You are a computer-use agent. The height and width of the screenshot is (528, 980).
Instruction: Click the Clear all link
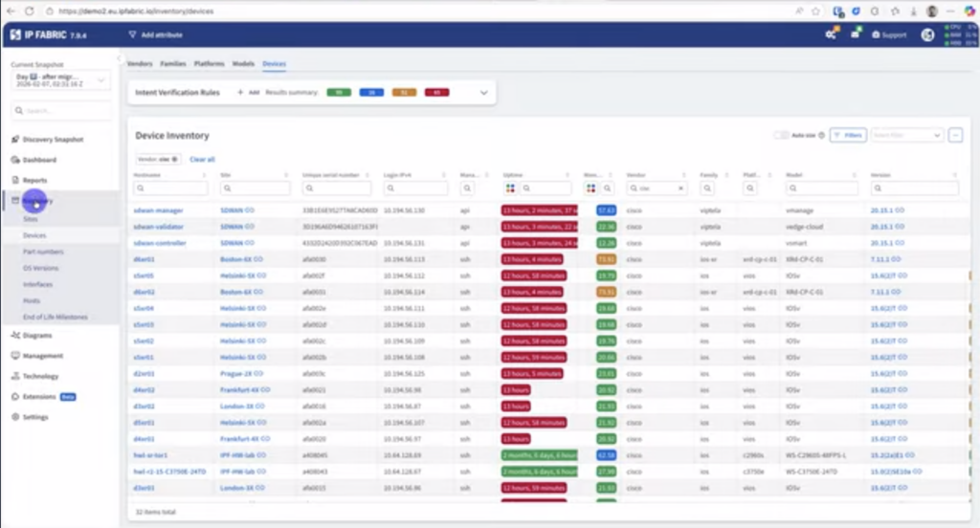pyautogui.click(x=202, y=160)
